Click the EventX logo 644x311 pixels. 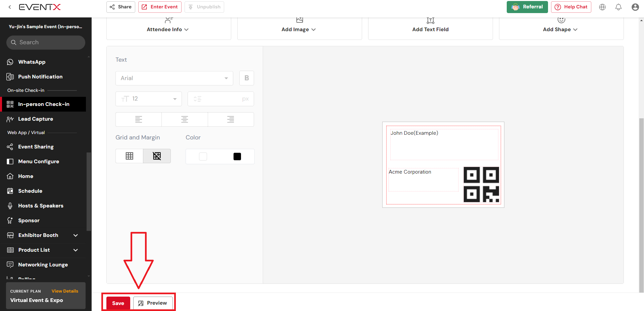[x=40, y=7]
